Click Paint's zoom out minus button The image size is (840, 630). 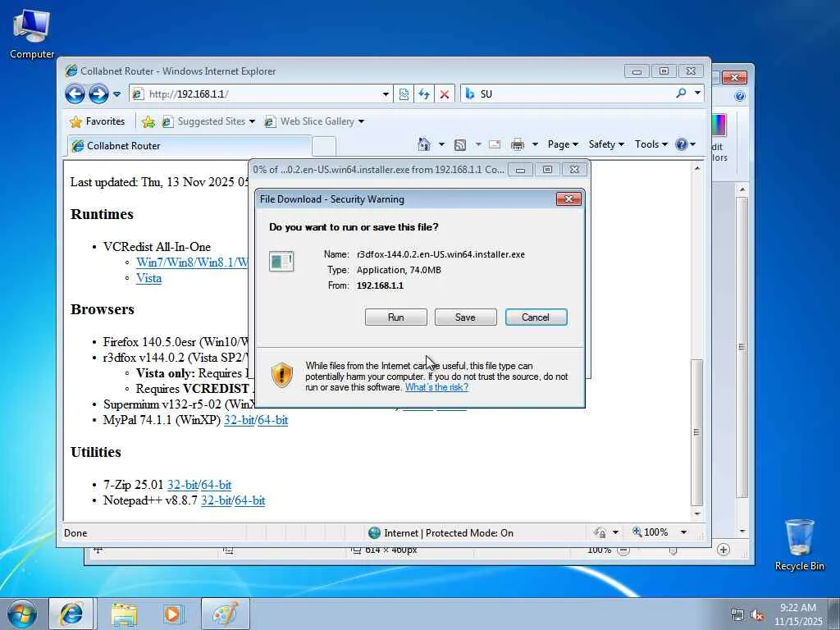click(623, 550)
